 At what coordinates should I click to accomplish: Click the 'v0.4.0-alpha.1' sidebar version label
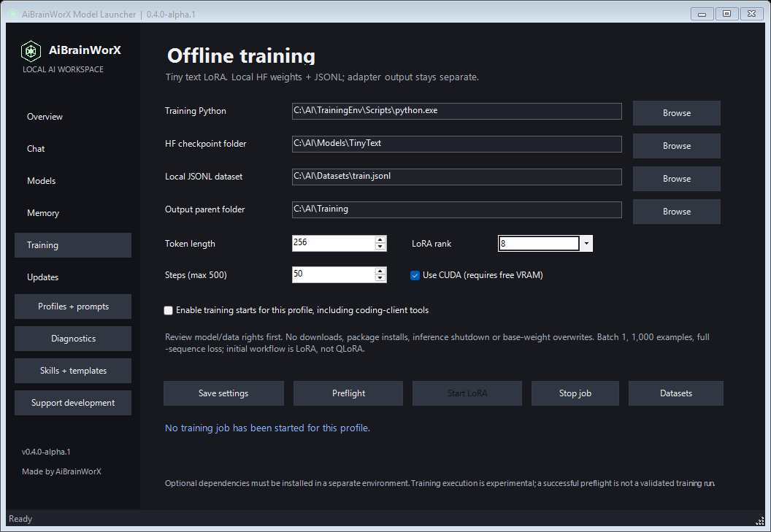pos(46,452)
